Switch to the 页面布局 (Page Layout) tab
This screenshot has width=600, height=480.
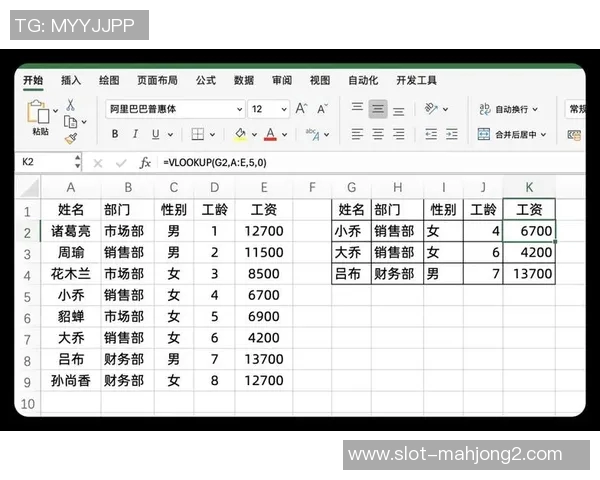157,80
